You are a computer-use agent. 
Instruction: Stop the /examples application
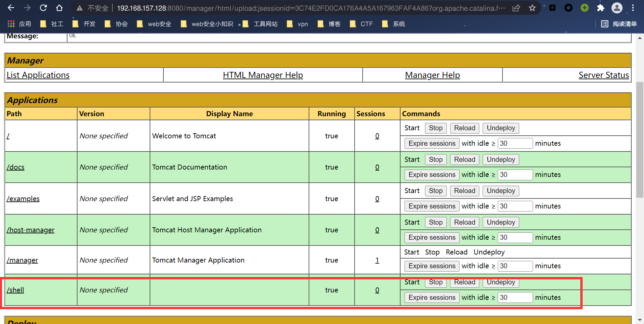(436, 191)
